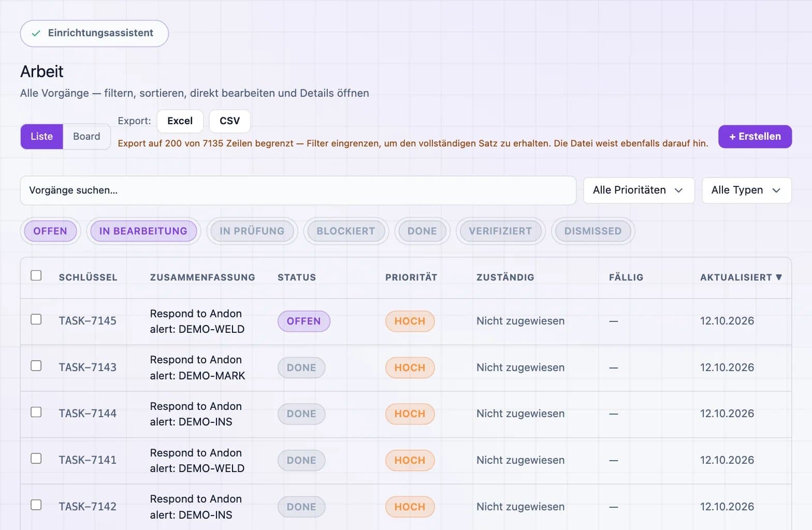Select the checkbox for TASK-7144
Screen dimensions: 812x530
click(36, 412)
